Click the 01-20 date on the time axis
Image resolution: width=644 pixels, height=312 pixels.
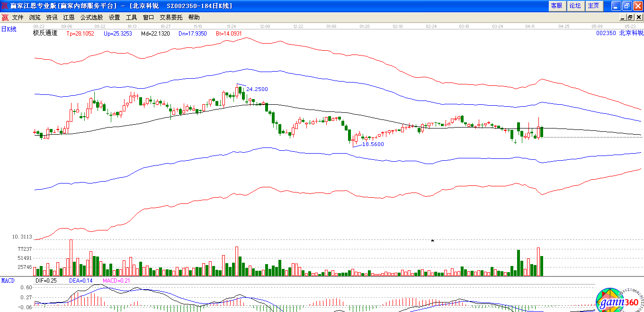(365, 27)
